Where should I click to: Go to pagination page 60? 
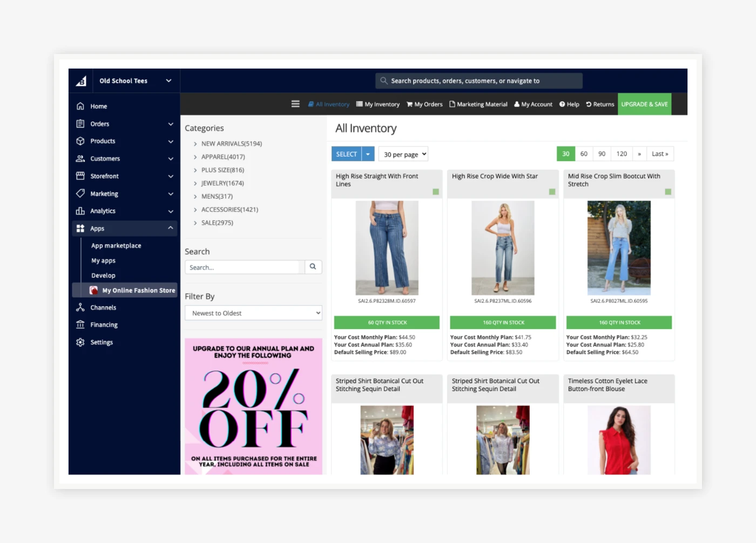(584, 154)
